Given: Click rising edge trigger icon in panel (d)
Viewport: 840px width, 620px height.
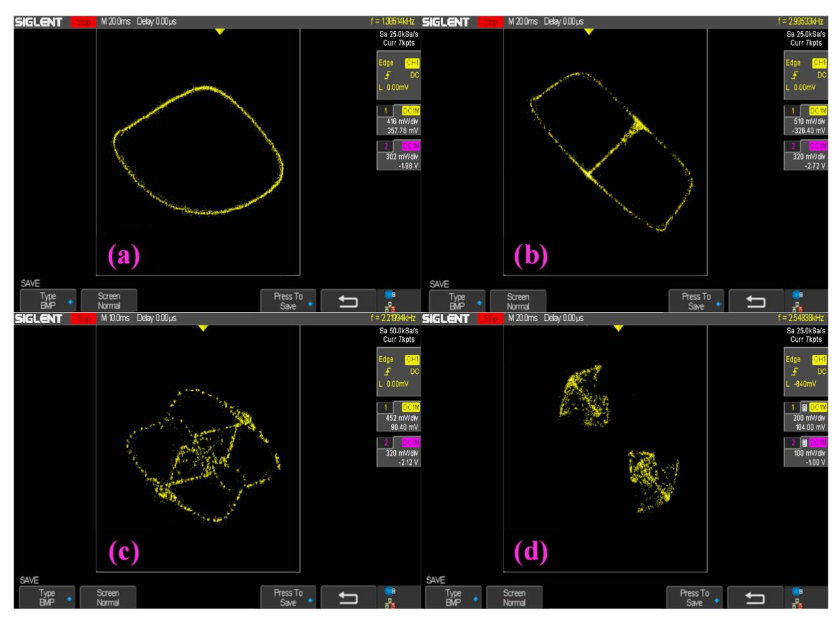Looking at the screenshot, I should (795, 372).
